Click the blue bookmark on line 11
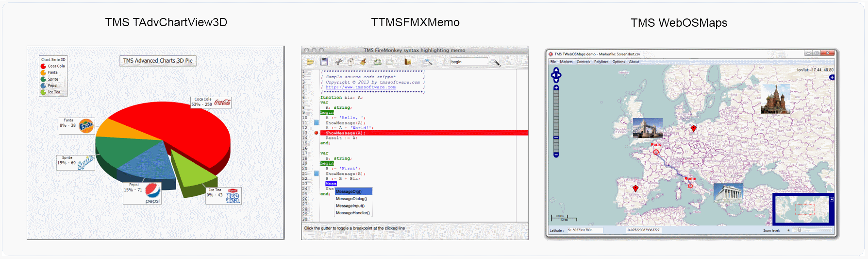868x259 pixels. coord(317,122)
